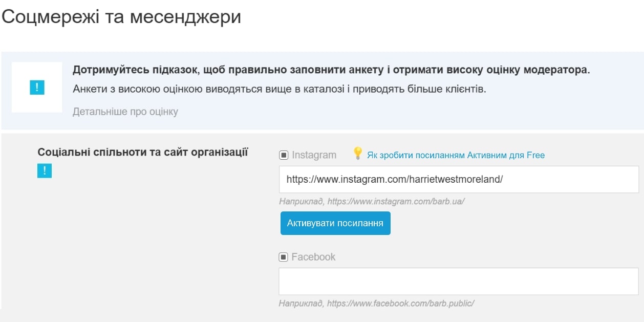Open the Детальніше про оцінку link
Viewport: 644px width, 322px height.
coord(125,112)
